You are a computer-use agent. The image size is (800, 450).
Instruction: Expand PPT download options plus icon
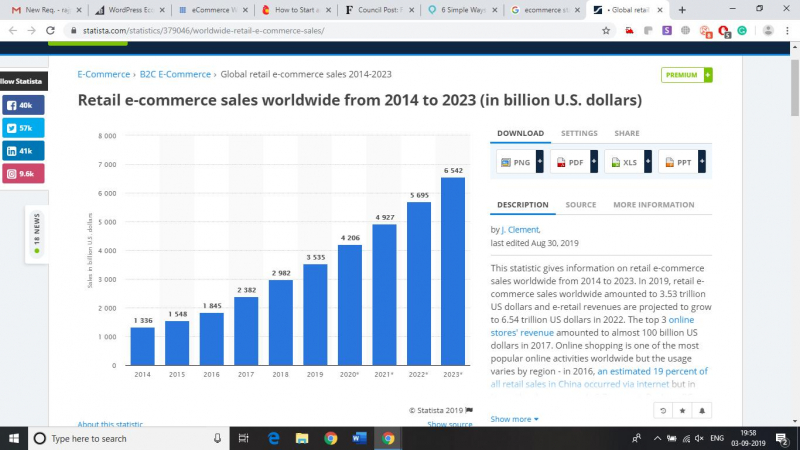[702, 162]
